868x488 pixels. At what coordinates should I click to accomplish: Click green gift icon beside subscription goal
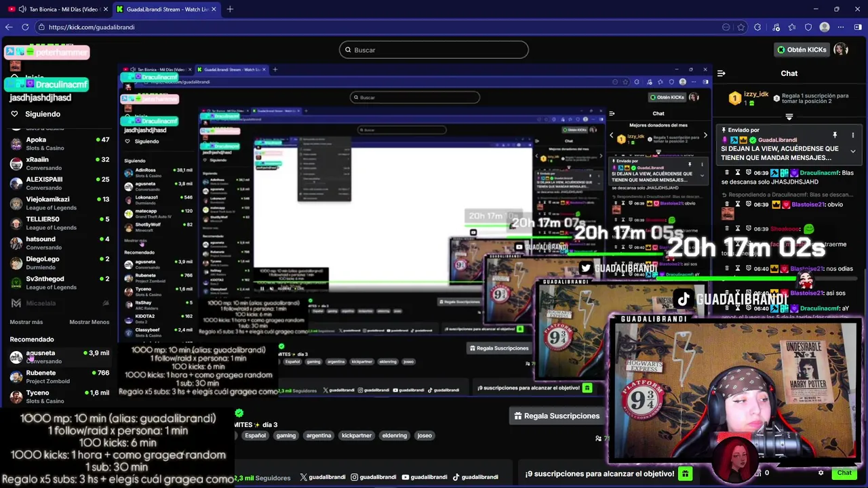686,474
